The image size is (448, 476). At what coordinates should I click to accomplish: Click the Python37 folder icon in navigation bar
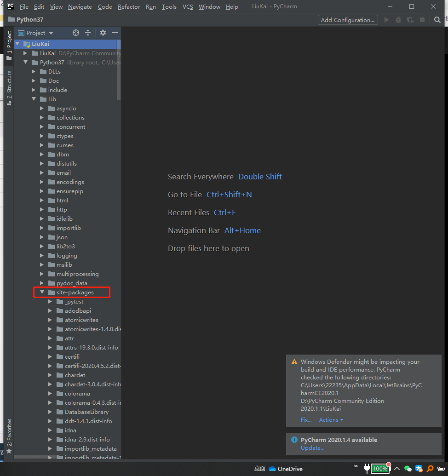tap(11, 20)
